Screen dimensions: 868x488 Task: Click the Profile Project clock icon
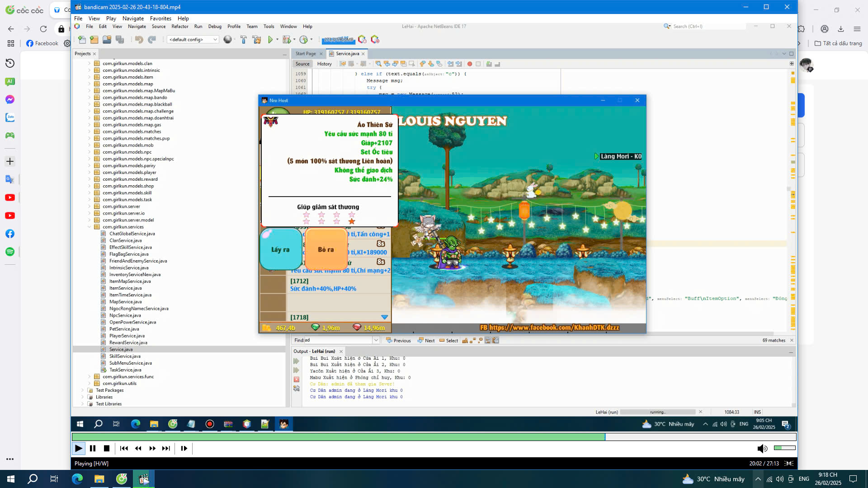pyautogui.click(x=304, y=40)
